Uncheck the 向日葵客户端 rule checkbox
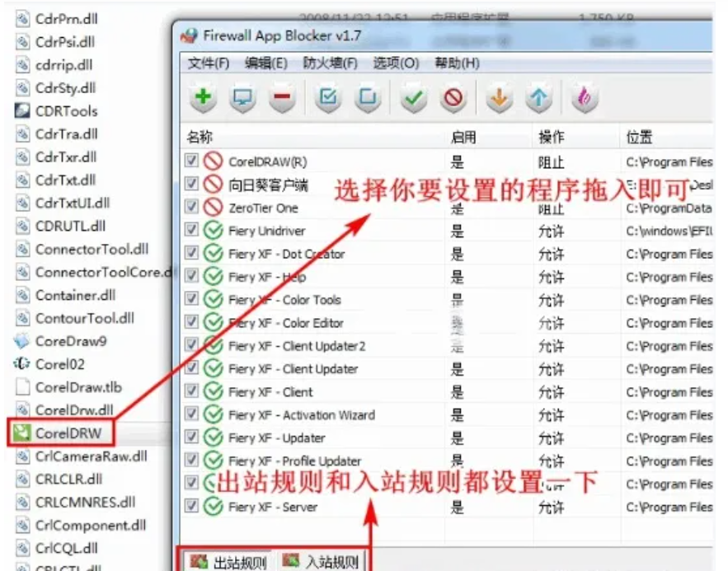728x571 pixels. 191,184
